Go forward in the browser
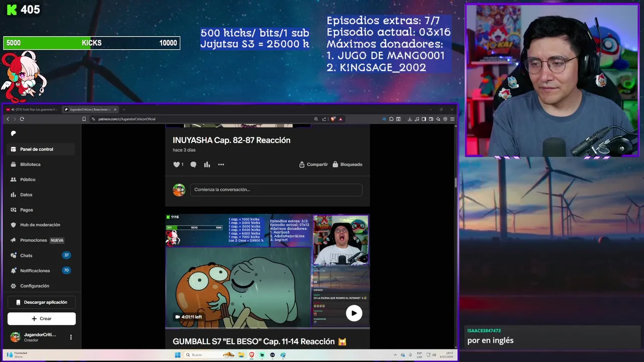 [15, 119]
